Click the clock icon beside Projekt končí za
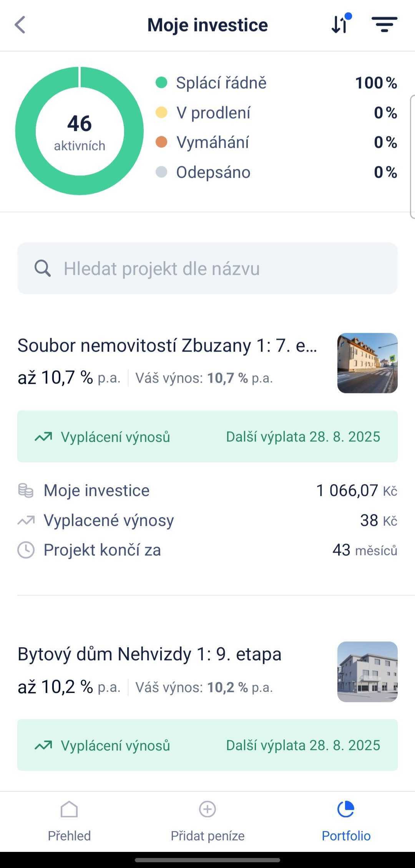Viewport: 415px width, 868px height. coord(26,550)
